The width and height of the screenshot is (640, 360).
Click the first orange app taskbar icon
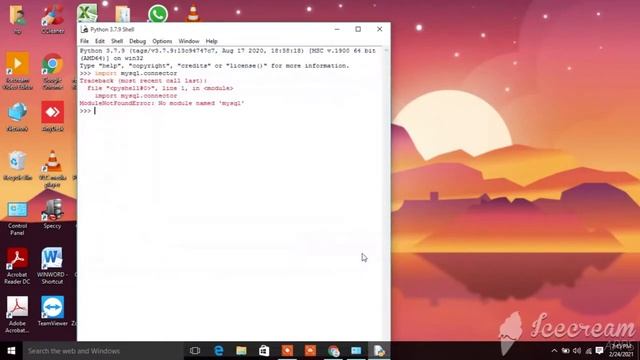(287, 351)
